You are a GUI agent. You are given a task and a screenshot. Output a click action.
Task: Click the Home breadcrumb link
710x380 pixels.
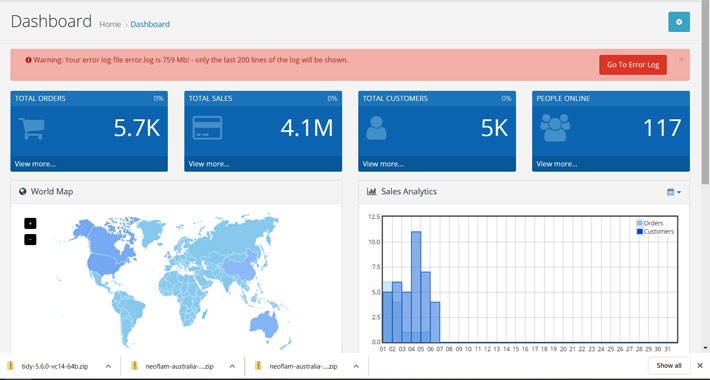click(110, 24)
